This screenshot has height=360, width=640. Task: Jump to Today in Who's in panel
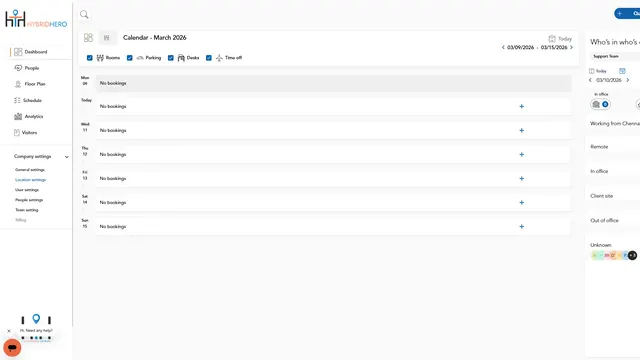598,71
